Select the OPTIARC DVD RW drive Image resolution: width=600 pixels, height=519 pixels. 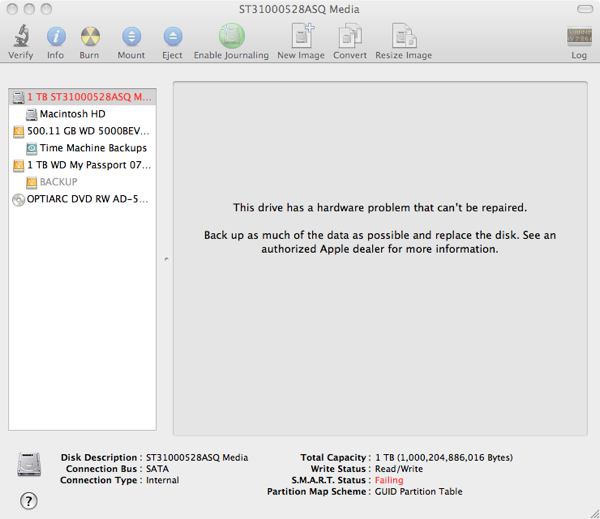tap(82, 199)
